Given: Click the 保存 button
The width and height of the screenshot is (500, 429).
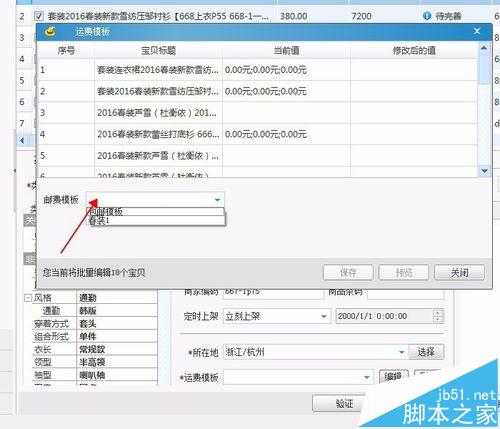Looking at the screenshot, I should tap(348, 273).
